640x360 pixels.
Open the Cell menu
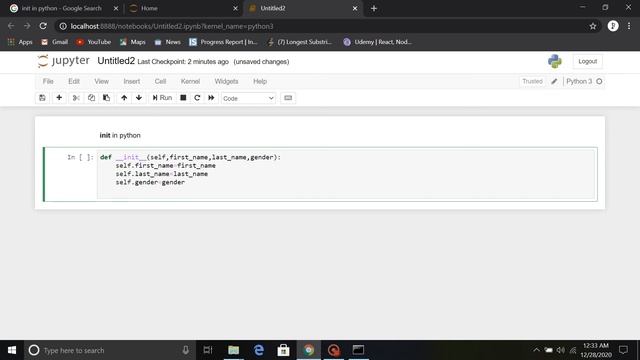160,81
